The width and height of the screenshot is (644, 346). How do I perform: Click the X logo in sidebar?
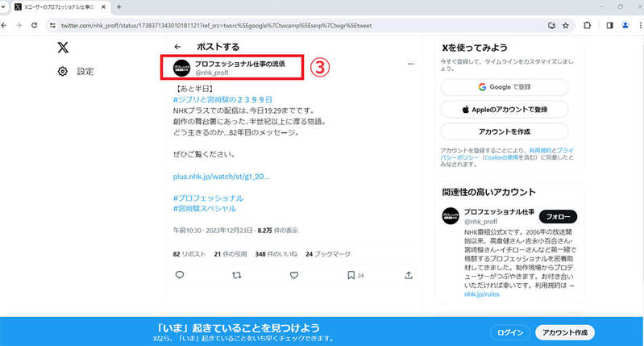click(63, 48)
